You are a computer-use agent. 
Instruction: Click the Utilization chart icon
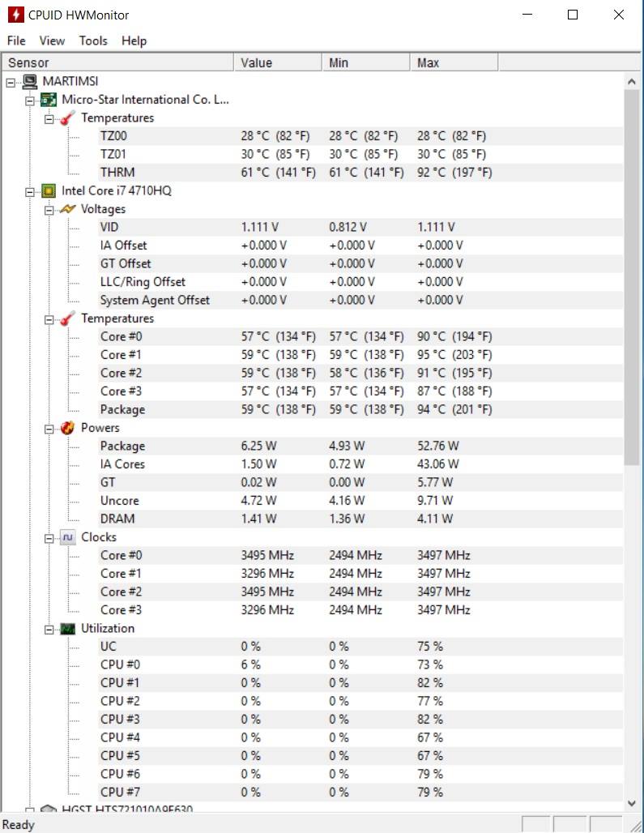click(68, 629)
